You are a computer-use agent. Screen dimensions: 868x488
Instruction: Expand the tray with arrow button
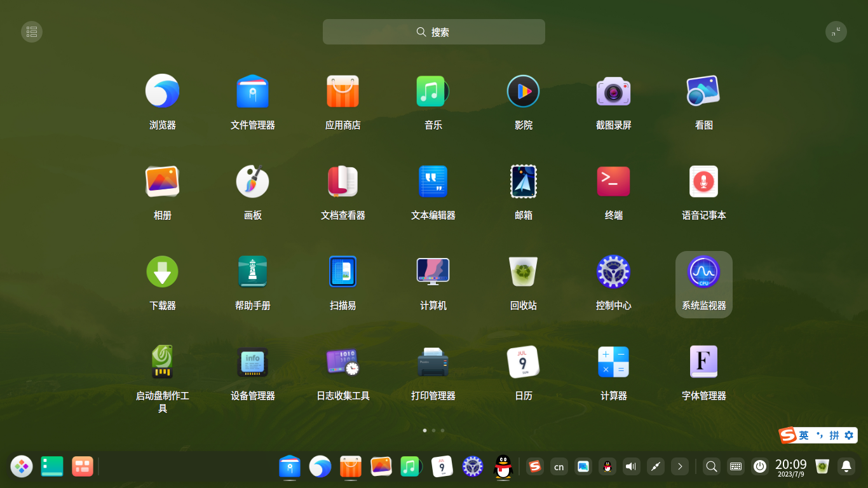680,466
